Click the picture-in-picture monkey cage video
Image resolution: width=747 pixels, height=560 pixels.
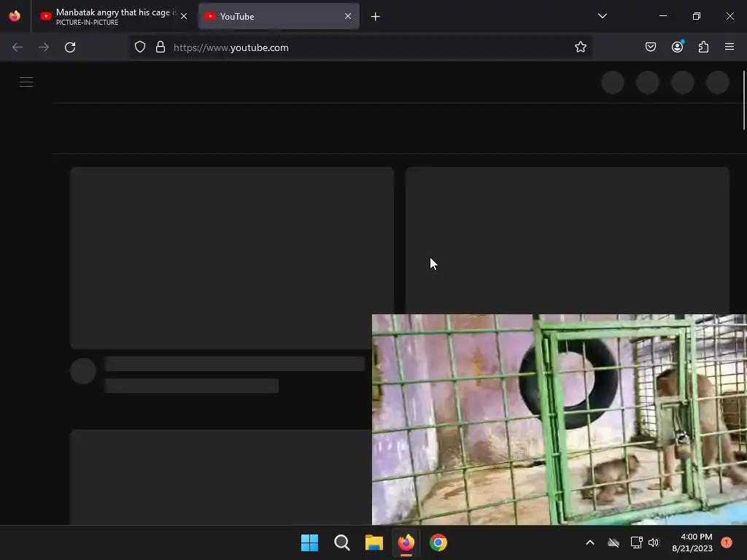point(560,419)
